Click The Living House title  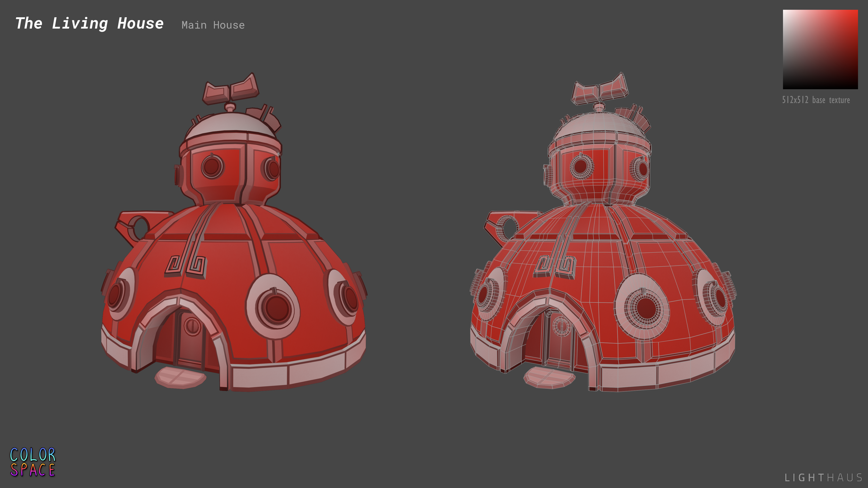(89, 24)
